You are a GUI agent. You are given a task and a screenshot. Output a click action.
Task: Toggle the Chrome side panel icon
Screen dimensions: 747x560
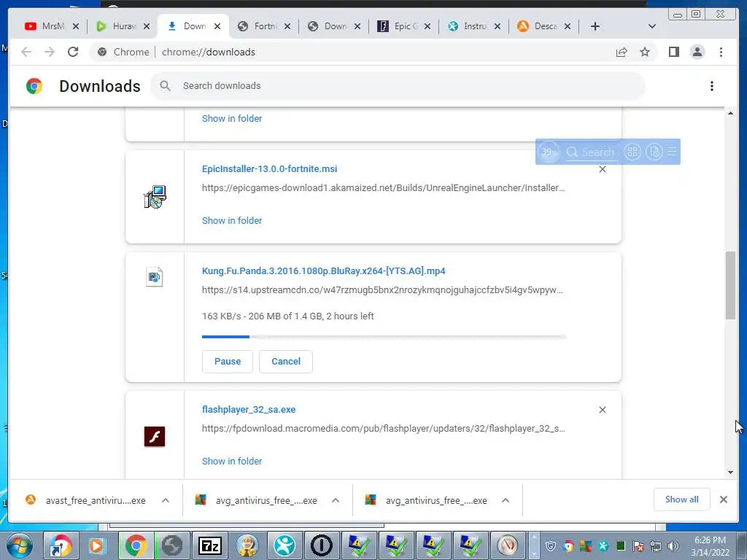[673, 52]
